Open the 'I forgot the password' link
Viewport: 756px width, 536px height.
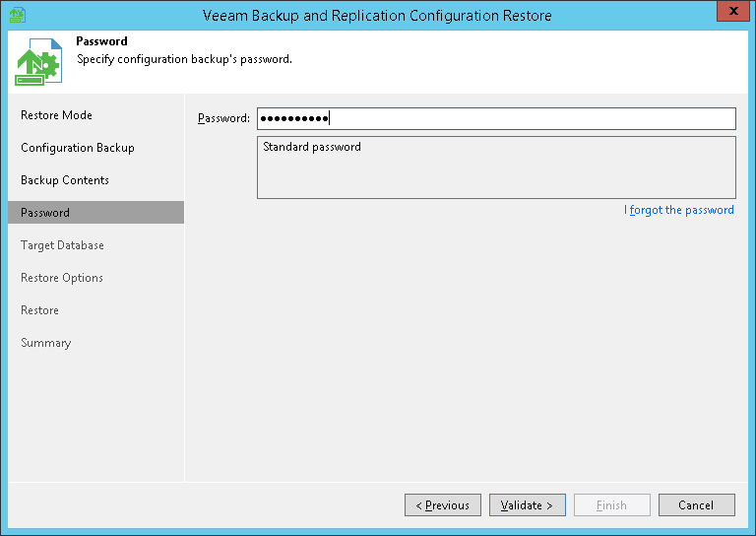coord(681,210)
